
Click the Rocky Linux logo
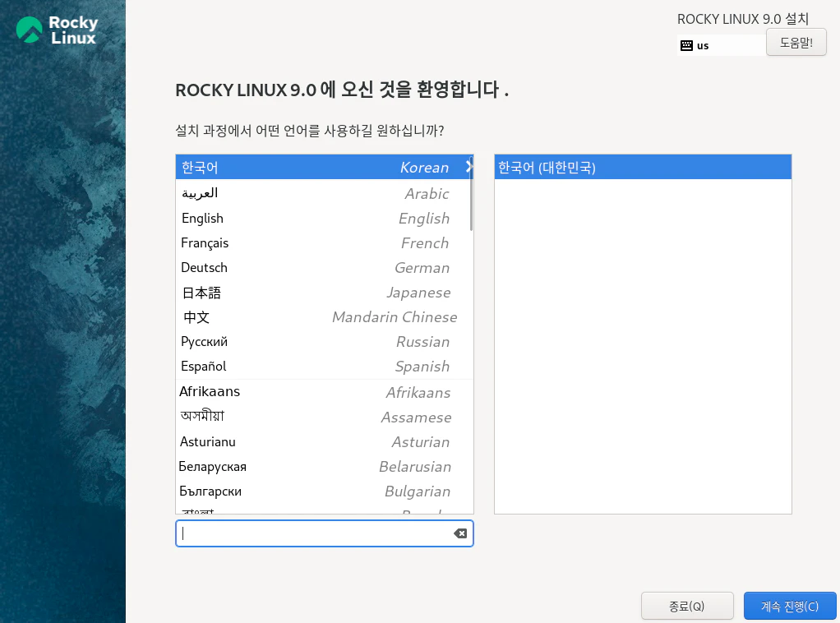pyautogui.click(x=57, y=30)
